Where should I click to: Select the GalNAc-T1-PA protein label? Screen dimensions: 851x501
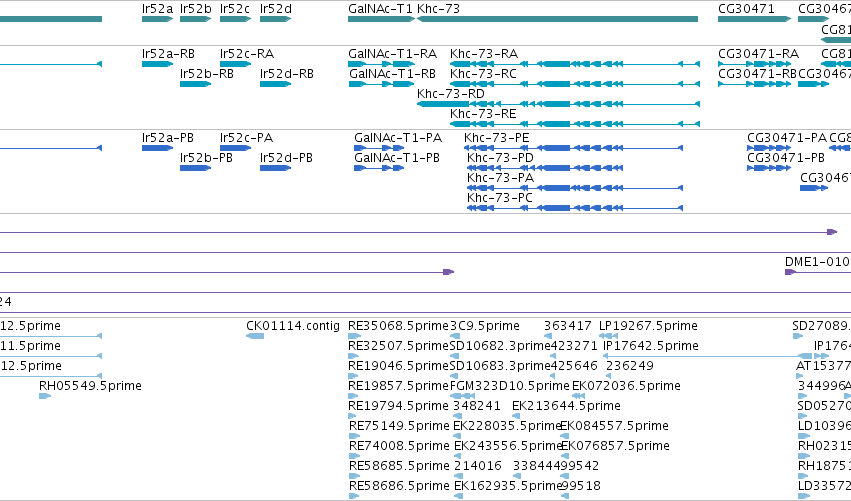pyautogui.click(x=398, y=138)
